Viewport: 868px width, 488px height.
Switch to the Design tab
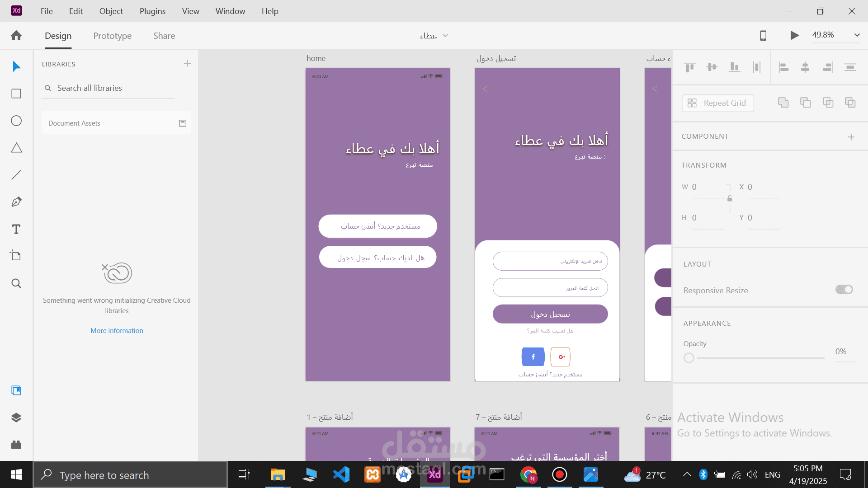tap(58, 36)
